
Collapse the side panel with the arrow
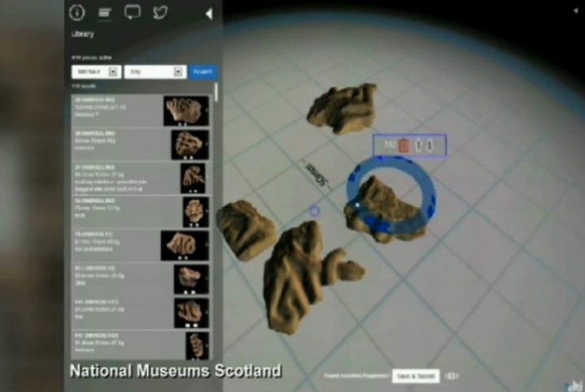pyautogui.click(x=209, y=13)
